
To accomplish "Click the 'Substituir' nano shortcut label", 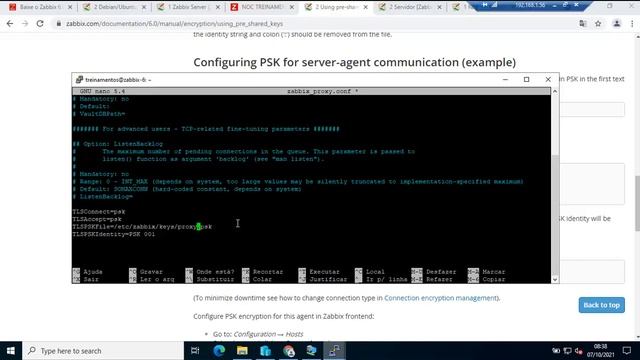I will tap(215, 280).
